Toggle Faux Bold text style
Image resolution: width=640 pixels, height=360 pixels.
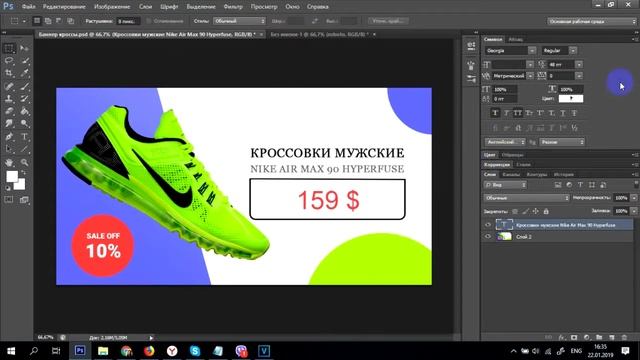[495, 113]
